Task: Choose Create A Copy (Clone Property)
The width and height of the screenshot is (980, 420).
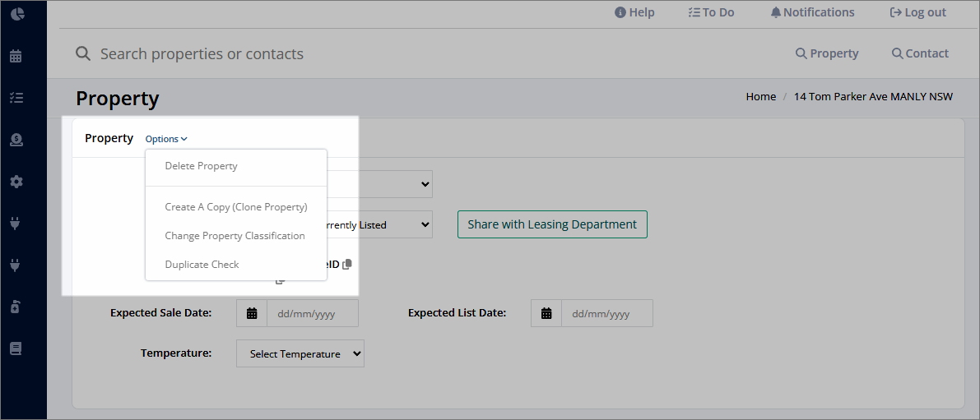Action: [235, 206]
